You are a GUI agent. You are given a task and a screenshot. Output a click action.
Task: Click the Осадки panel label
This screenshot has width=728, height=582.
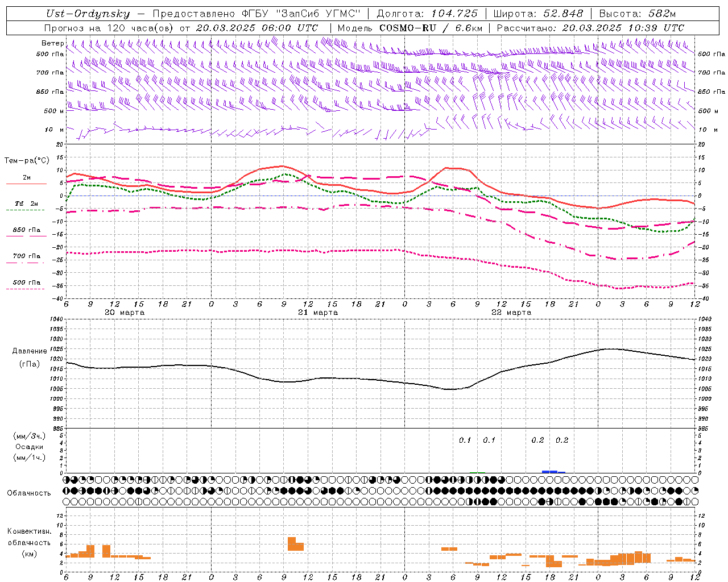(30, 447)
